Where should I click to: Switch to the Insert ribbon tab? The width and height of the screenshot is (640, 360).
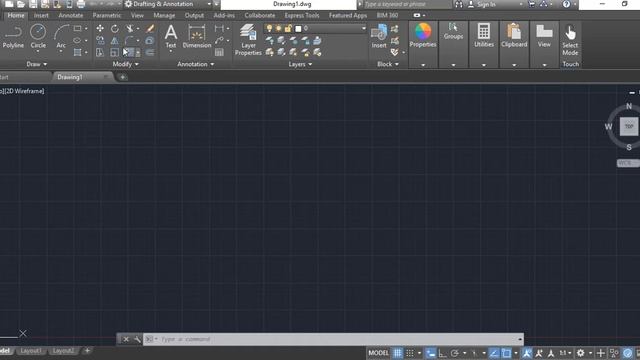[x=41, y=16]
